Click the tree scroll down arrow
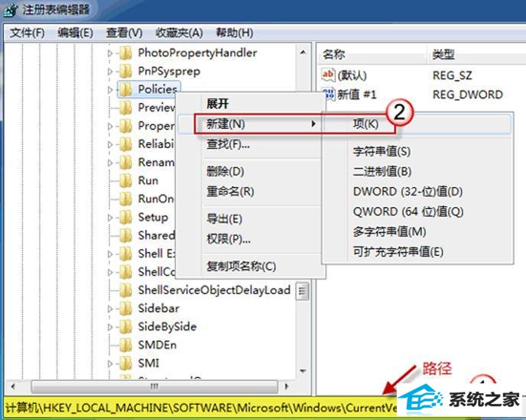526x420 pixels. click(x=303, y=370)
